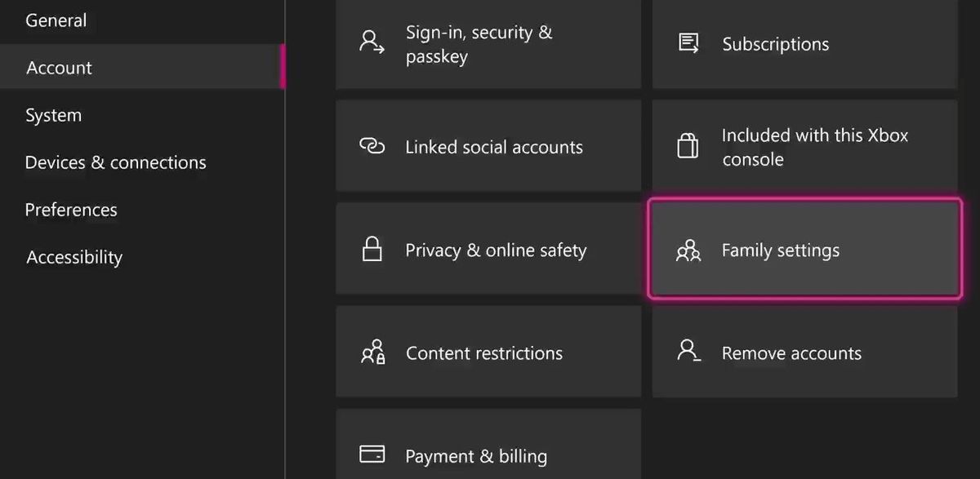The height and width of the screenshot is (479, 980).
Task: Open Privacy & online safety
Action: click(x=488, y=250)
